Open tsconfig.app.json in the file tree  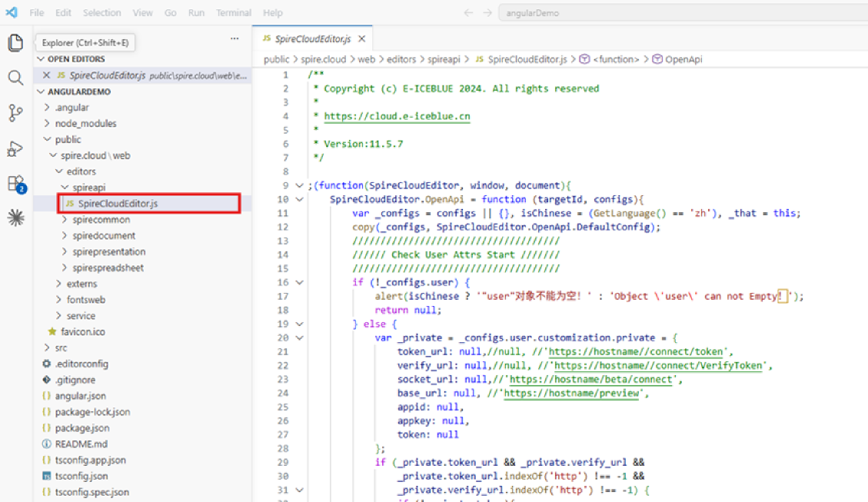click(x=90, y=460)
